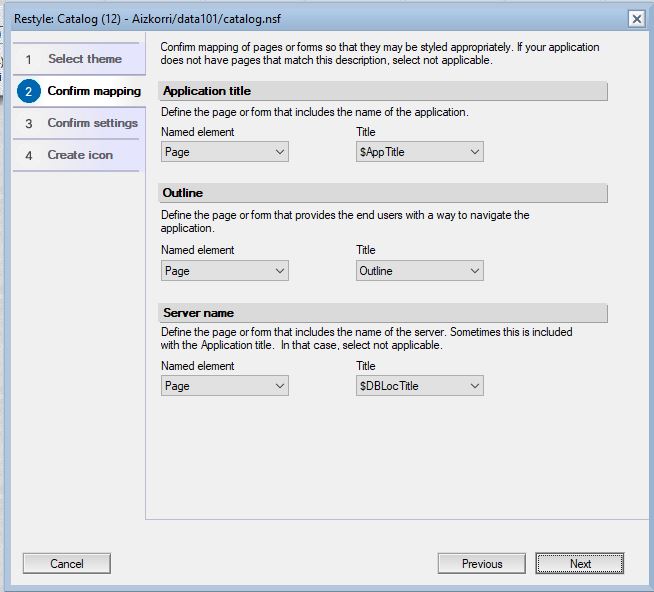This screenshot has width=654, height=592.
Task: Expand Application title Named element dropdown
Action: [x=224, y=152]
